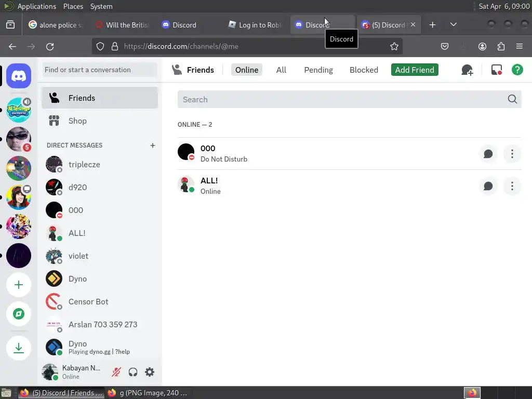Click the friends Search field
The height and width of the screenshot is (399, 532).
click(x=350, y=99)
